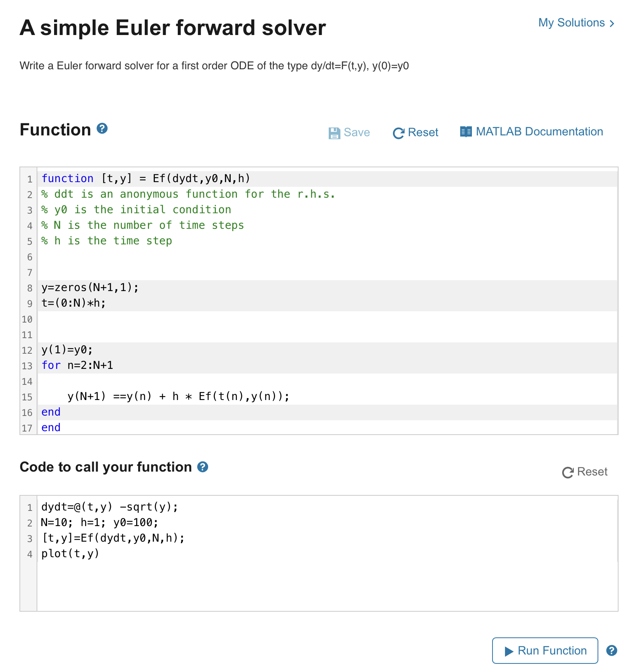Open the help icon next to Function heading

point(102,129)
